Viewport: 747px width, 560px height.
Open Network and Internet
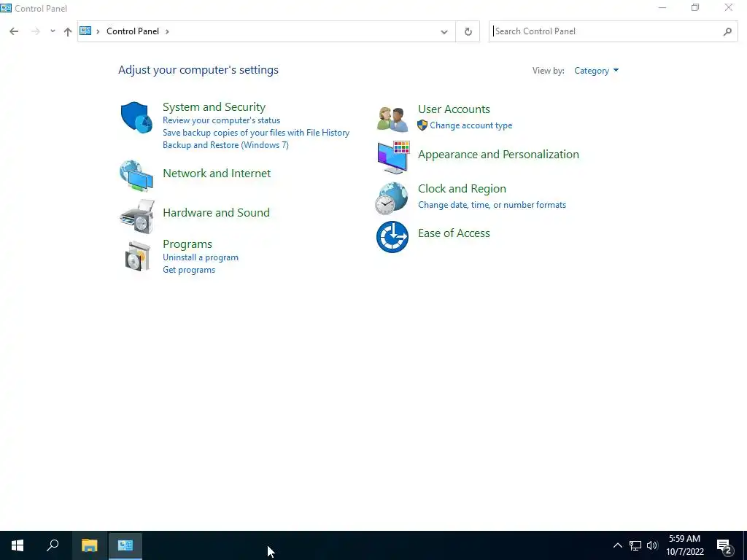coord(217,174)
